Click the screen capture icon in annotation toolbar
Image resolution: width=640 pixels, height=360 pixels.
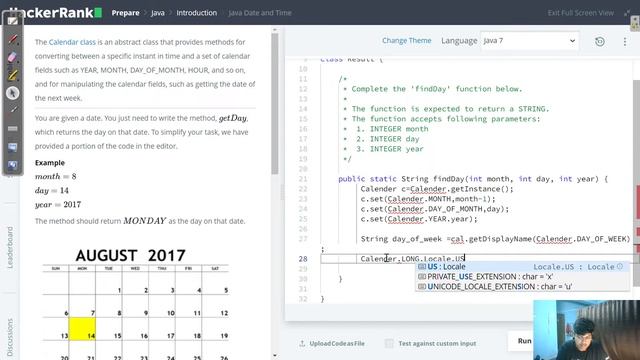click(x=13, y=147)
